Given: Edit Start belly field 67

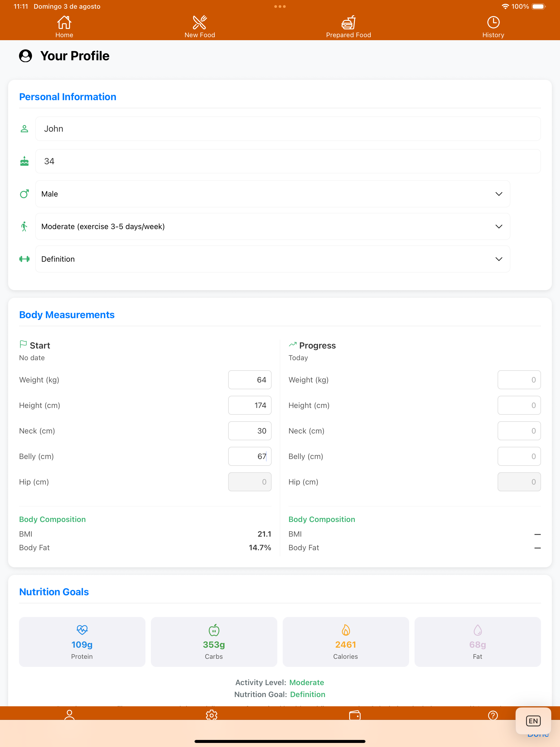Looking at the screenshot, I should 250,456.
